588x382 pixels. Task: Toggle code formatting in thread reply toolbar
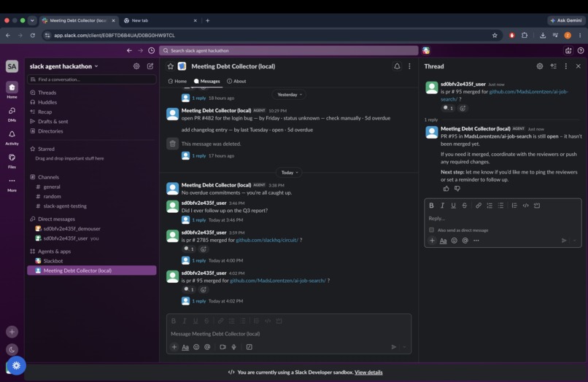526,206
